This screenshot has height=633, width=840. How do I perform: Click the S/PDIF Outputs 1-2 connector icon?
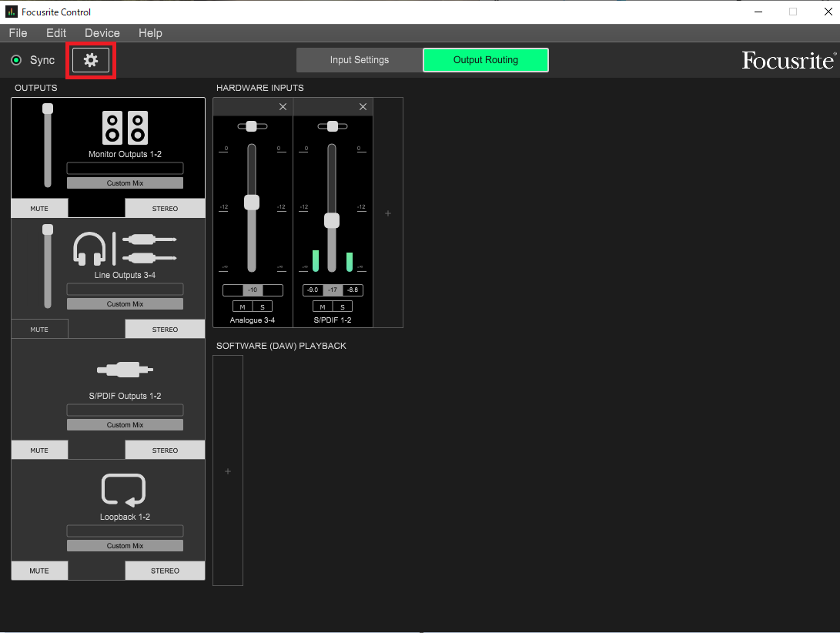click(x=125, y=370)
